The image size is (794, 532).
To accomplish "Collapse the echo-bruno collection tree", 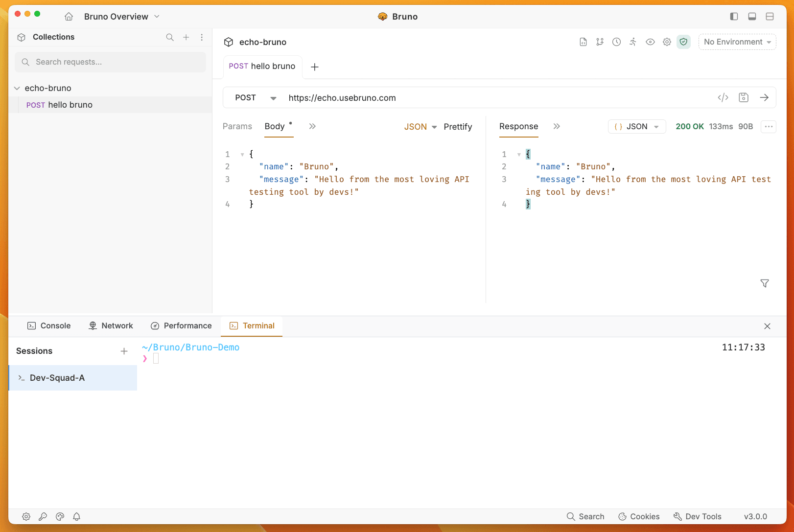I will tap(17, 88).
